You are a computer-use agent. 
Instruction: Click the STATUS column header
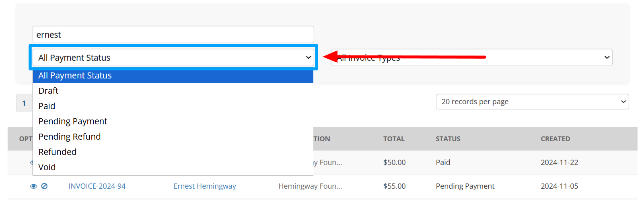tap(448, 139)
